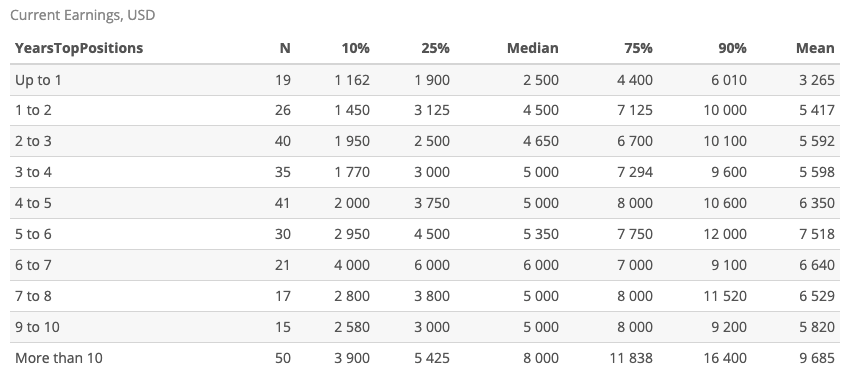848x381 pixels.
Task: Click the "More than 10" row label
Action: coord(58,358)
